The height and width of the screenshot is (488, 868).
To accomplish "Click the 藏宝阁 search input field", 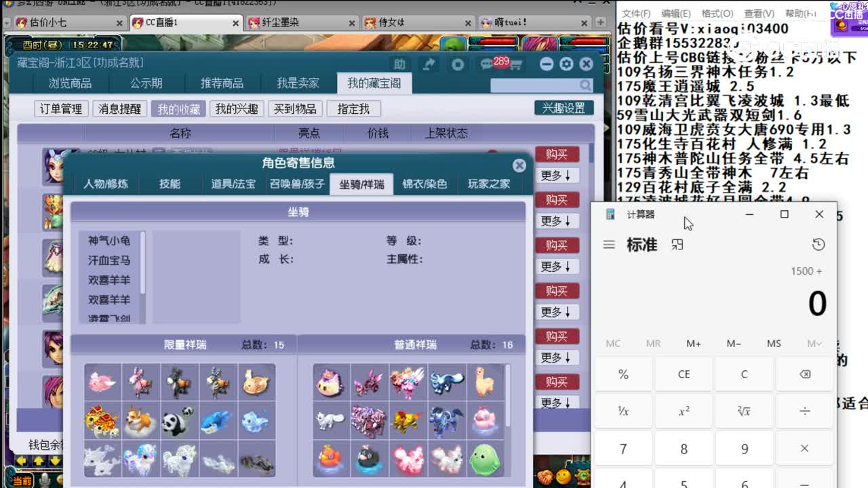I will click(x=534, y=85).
